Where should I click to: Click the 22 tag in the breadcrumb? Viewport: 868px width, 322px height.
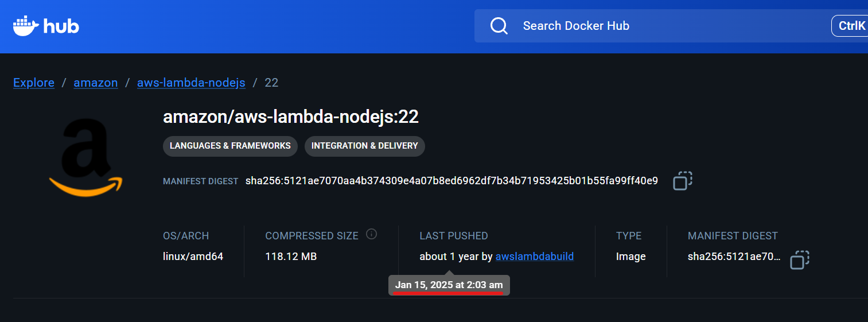271,83
